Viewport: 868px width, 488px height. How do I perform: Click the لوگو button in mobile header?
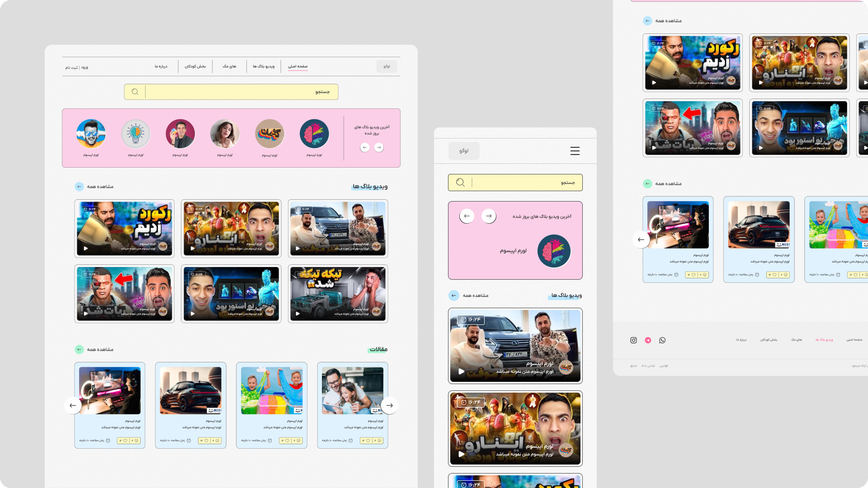click(x=464, y=151)
